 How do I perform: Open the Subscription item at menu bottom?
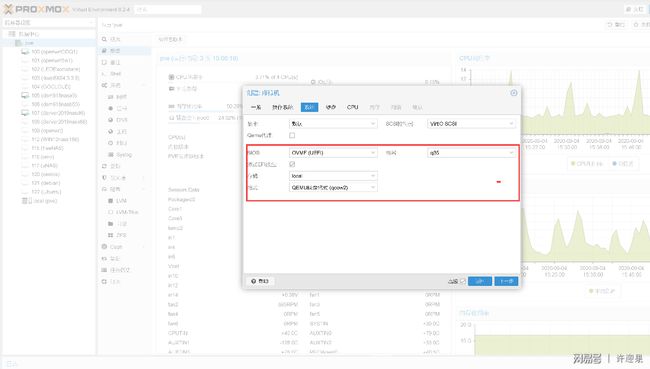[111, 282]
